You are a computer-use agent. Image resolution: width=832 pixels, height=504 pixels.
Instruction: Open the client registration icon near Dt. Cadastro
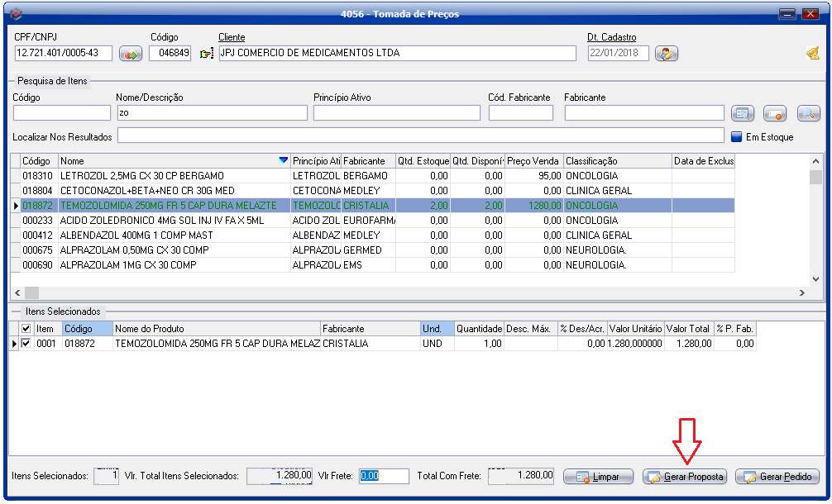coord(666,54)
